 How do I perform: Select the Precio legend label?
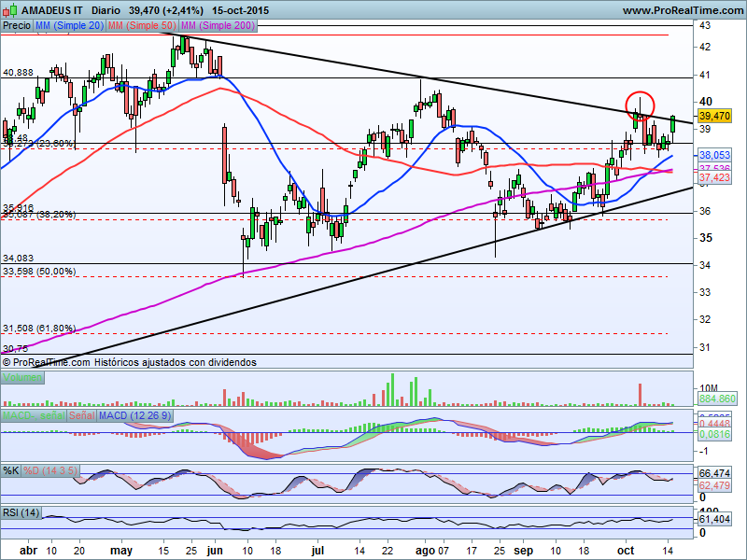click(x=17, y=26)
